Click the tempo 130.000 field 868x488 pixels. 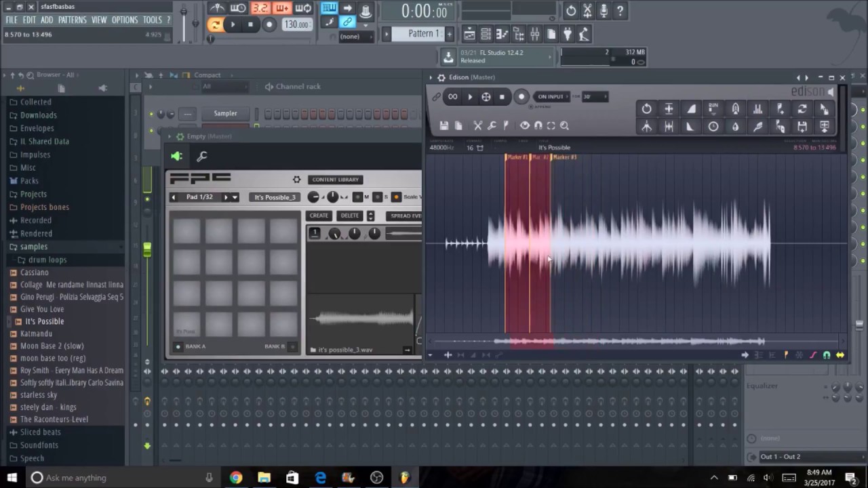pos(296,25)
